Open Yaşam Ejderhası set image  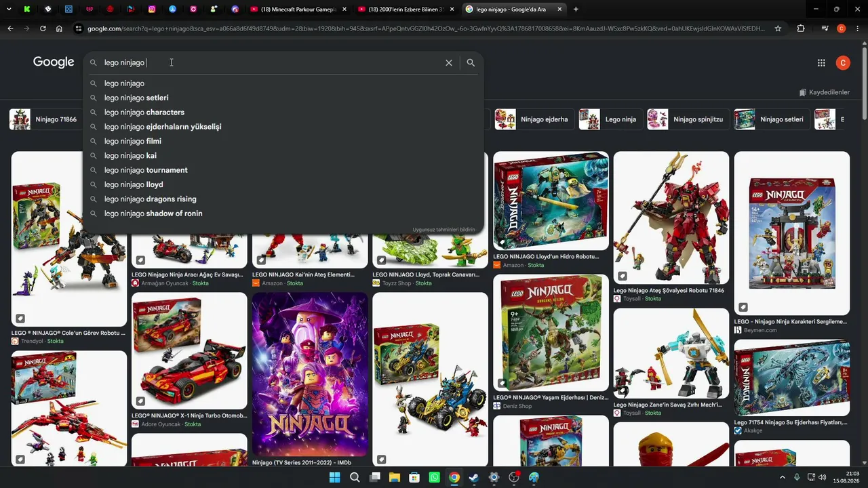pos(551,333)
